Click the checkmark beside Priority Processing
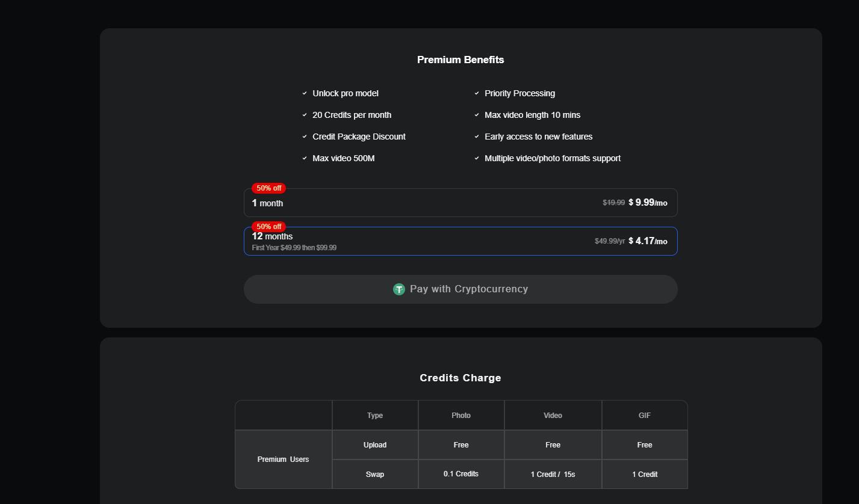 [x=477, y=93]
